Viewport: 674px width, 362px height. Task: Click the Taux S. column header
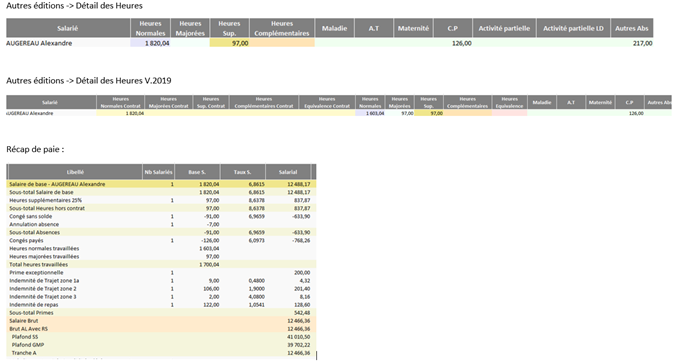tap(243, 172)
